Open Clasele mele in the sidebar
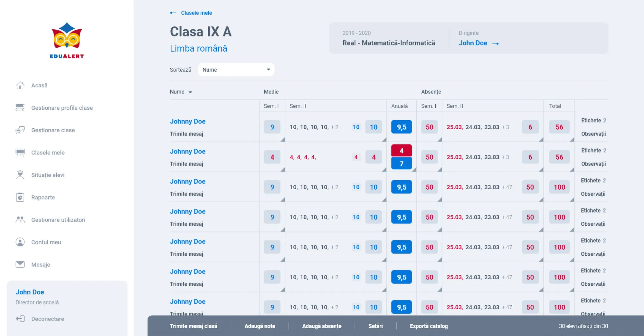The height and width of the screenshot is (336, 644). pyautogui.click(x=48, y=153)
